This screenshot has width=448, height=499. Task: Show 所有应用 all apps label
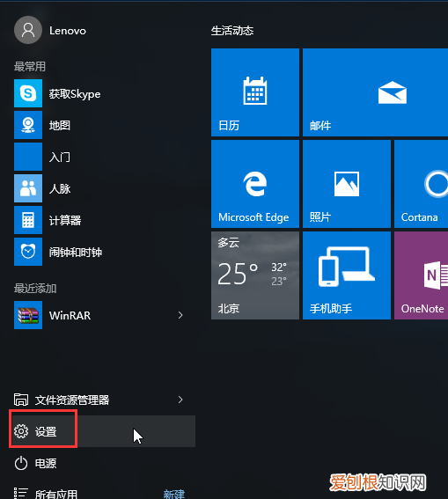pyautogui.click(x=56, y=494)
